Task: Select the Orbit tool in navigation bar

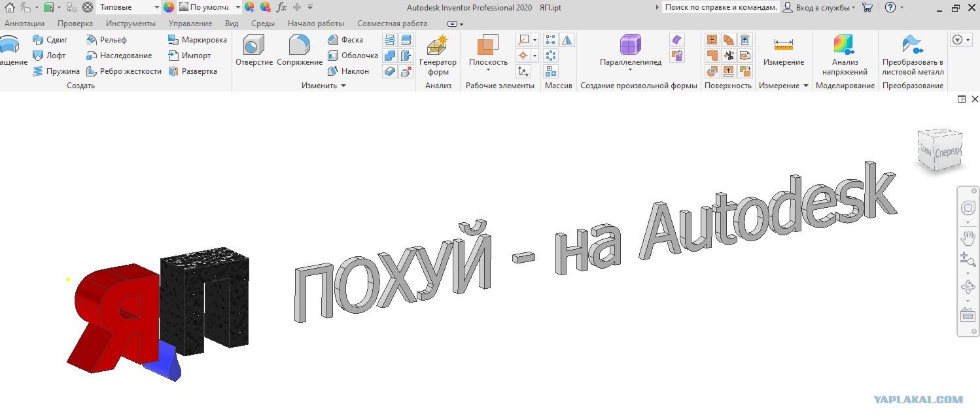Action: tap(968, 286)
